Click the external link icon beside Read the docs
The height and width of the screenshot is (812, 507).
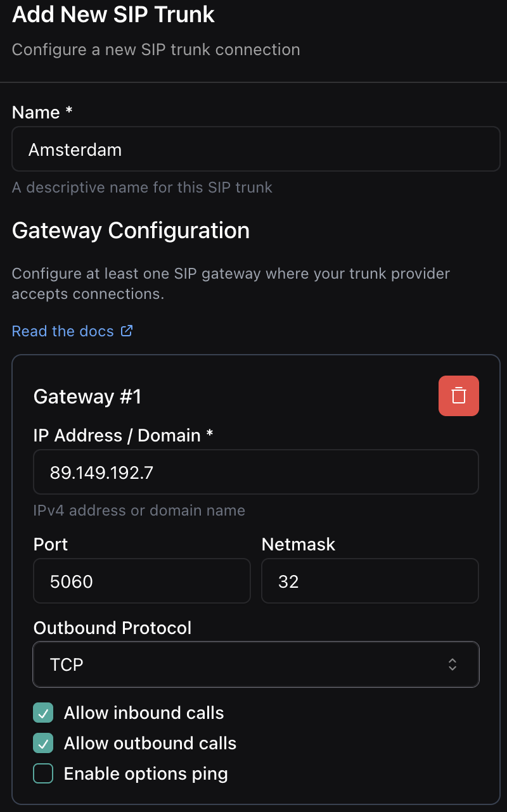point(127,331)
